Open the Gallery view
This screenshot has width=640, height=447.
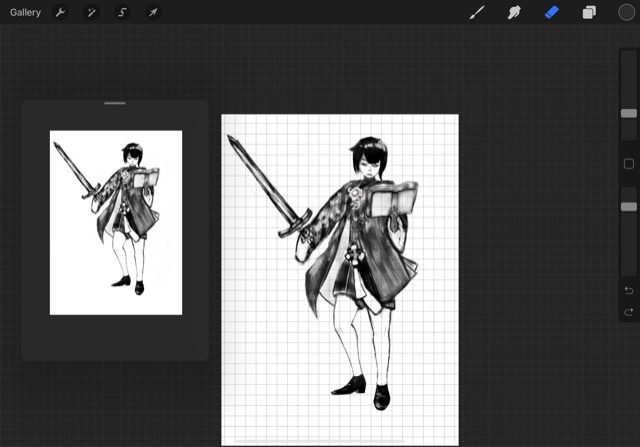point(25,13)
